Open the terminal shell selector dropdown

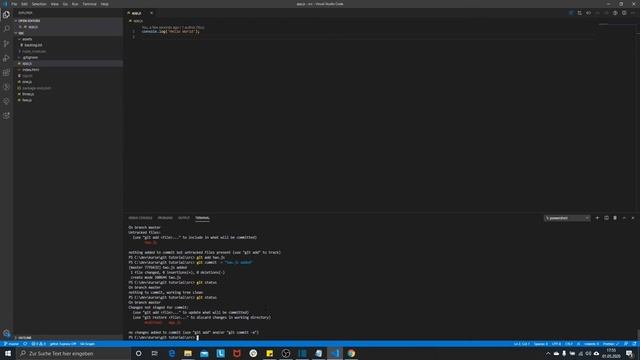point(567,218)
